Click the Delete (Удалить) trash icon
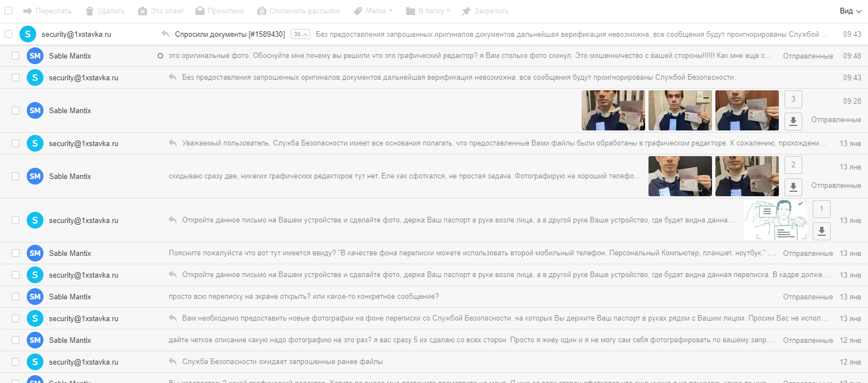 pyautogui.click(x=90, y=11)
